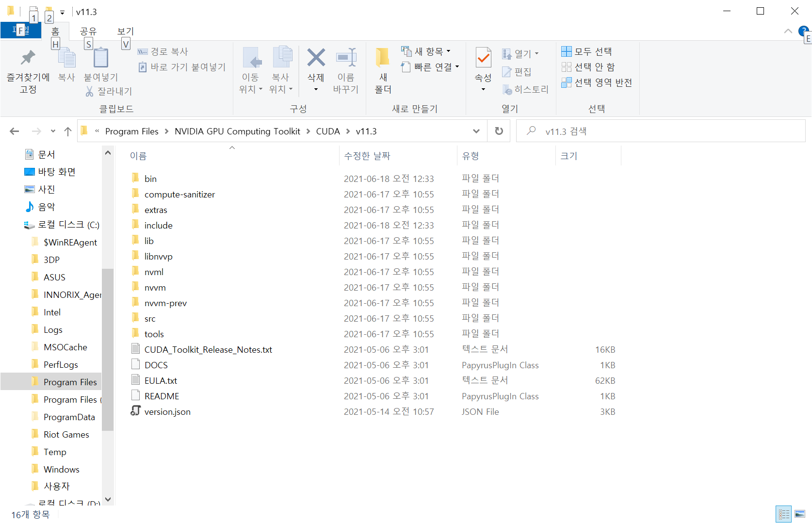
Task: Open Documents (문서) in navigation pane
Action: click(x=47, y=155)
